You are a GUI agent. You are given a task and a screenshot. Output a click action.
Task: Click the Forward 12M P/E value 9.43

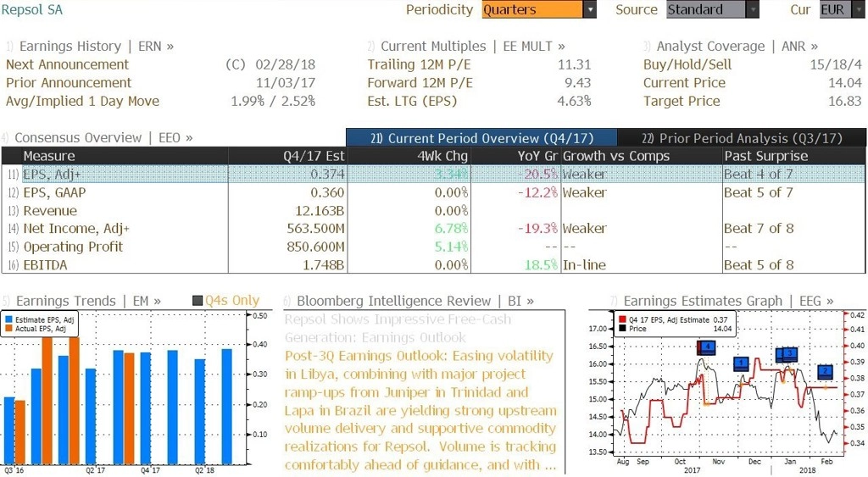pos(577,83)
